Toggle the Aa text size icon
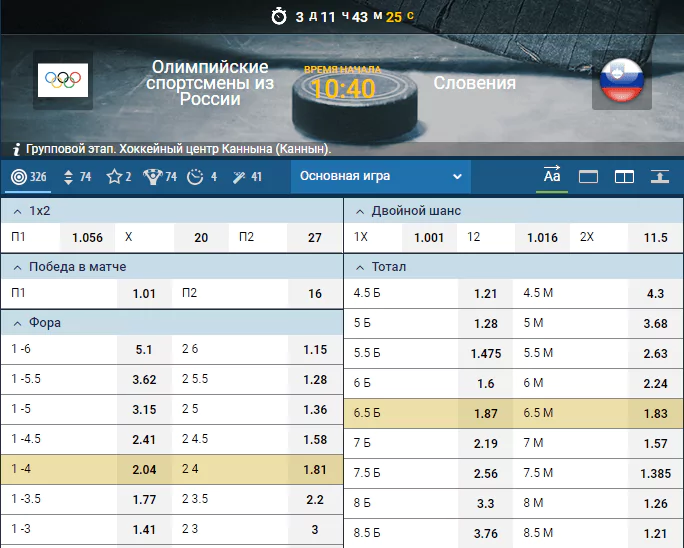The height and width of the screenshot is (548, 684). tap(552, 175)
